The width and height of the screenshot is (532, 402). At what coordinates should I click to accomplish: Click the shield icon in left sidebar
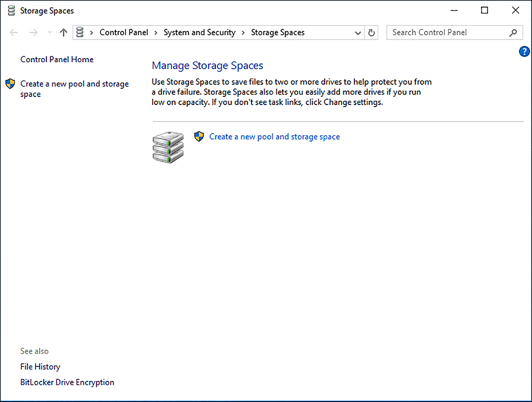10,84
